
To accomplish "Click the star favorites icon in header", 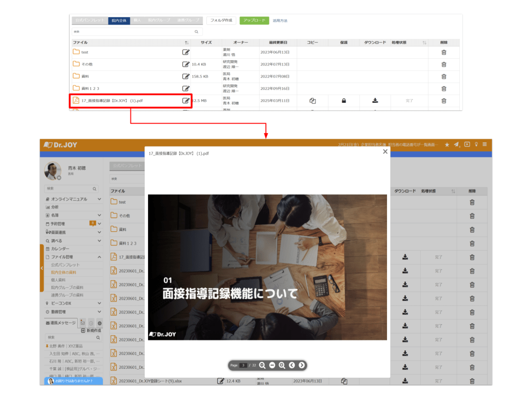I will click(447, 144).
